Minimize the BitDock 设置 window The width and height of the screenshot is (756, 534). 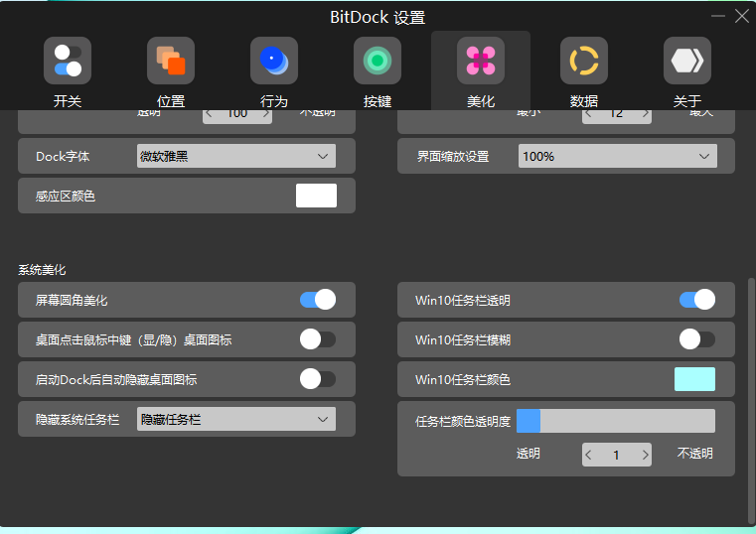(718, 16)
